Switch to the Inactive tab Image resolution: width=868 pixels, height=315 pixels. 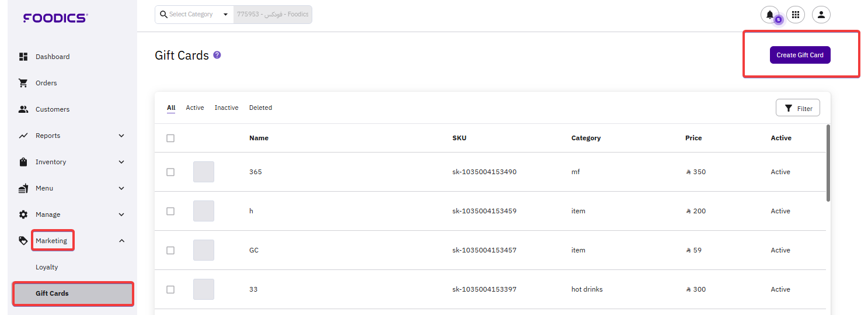[226, 108]
